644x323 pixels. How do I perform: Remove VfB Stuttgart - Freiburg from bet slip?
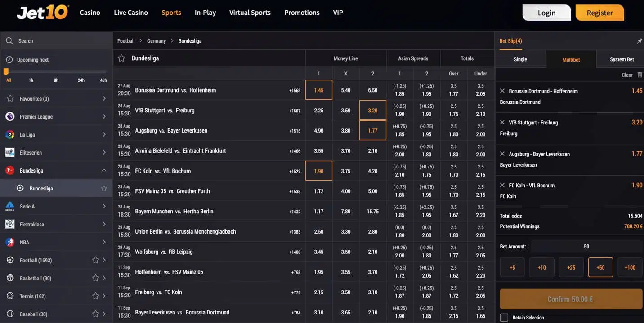pos(502,122)
